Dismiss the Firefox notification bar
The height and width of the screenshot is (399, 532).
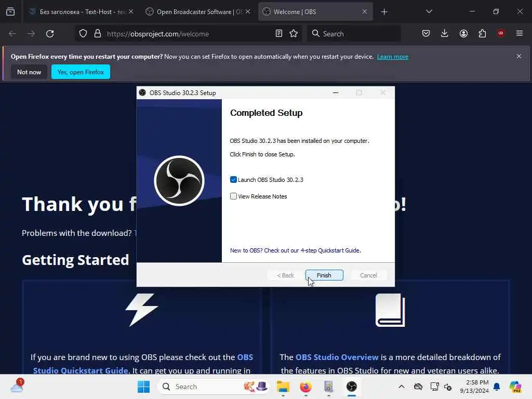[519, 56]
